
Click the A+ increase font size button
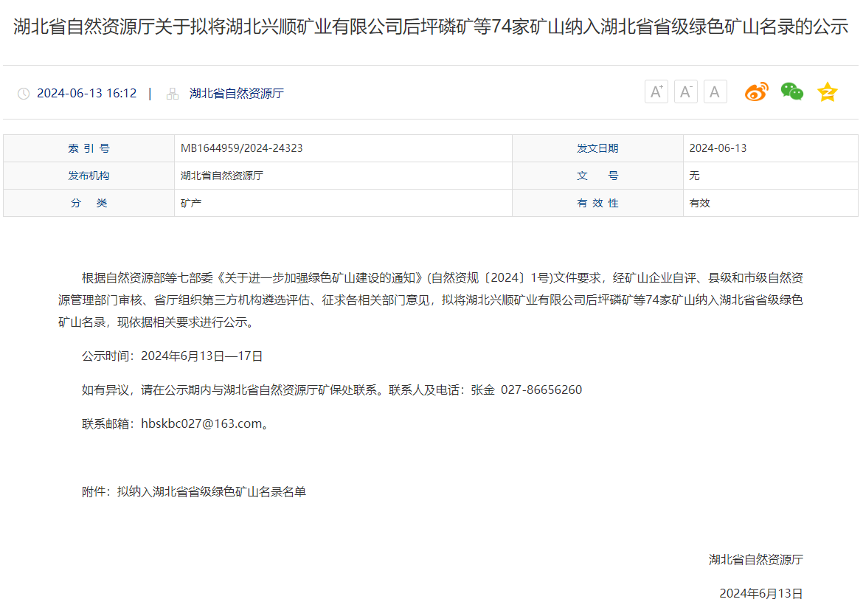pyautogui.click(x=656, y=92)
